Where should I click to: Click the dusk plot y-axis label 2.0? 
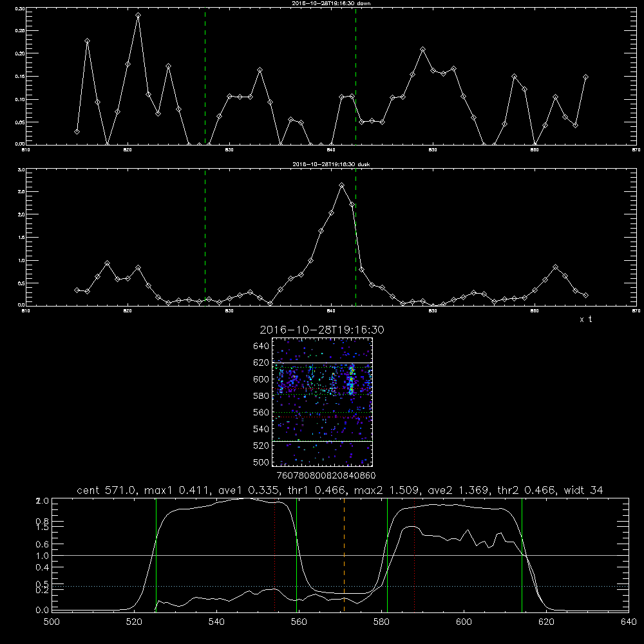pyautogui.click(x=22, y=214)
